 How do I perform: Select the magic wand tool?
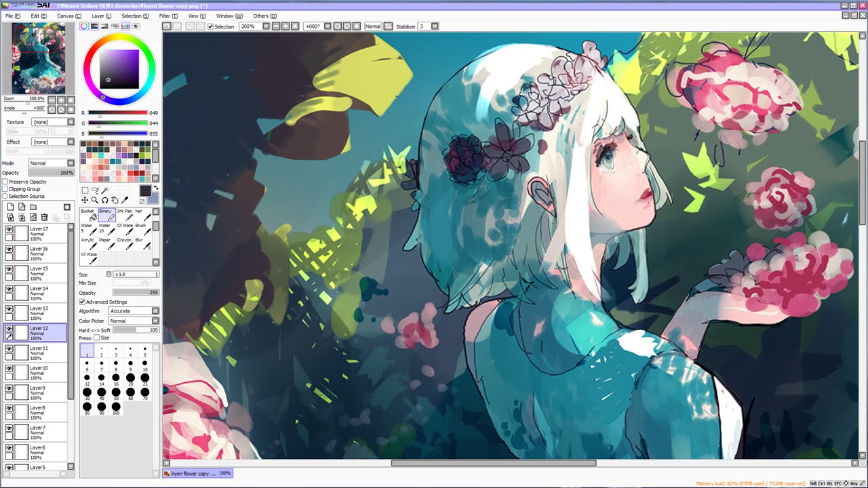(x=105, y=190)
